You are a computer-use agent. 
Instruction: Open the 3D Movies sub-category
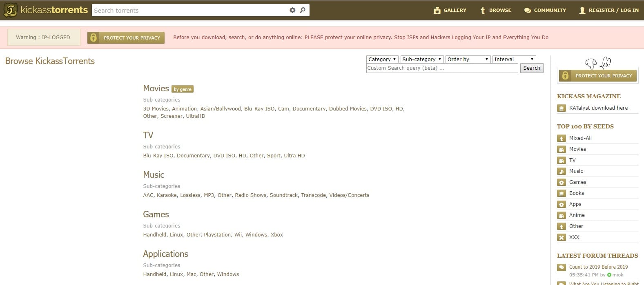pyautogui.click(x=156, y=109)
